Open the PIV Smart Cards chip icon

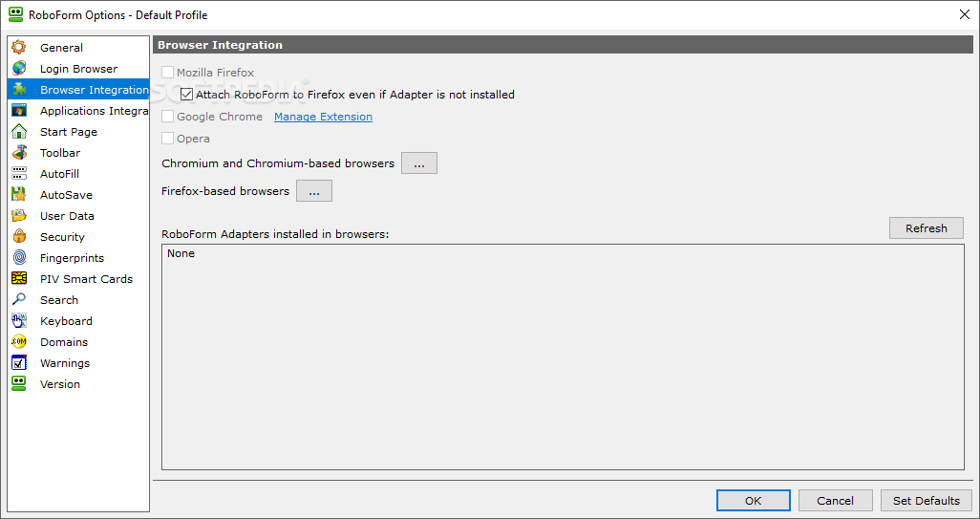(19, 279)
